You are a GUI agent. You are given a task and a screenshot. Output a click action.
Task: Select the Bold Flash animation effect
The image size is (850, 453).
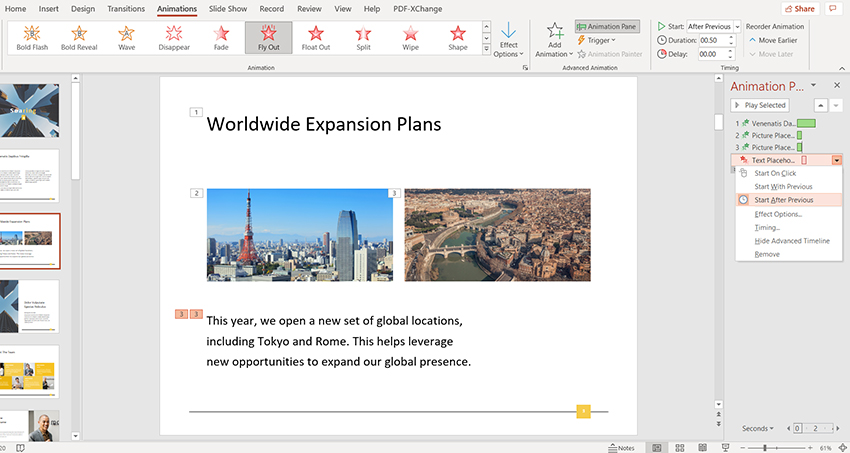click(31, 38)
